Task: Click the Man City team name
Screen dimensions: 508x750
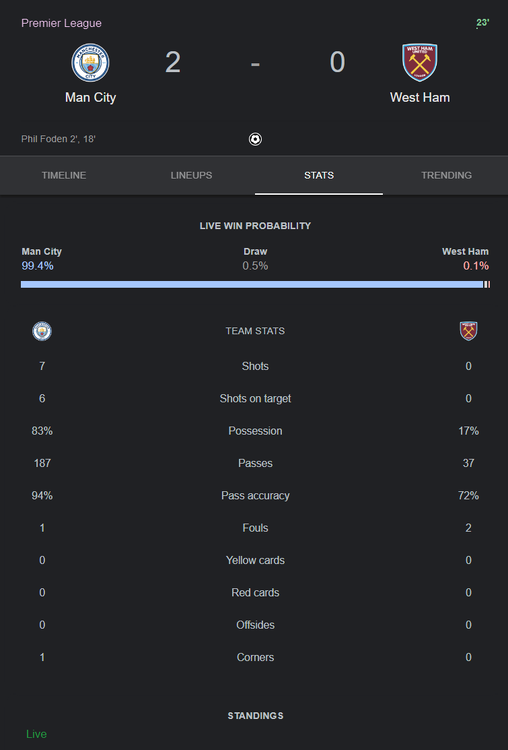Action: tap(90, 98)
